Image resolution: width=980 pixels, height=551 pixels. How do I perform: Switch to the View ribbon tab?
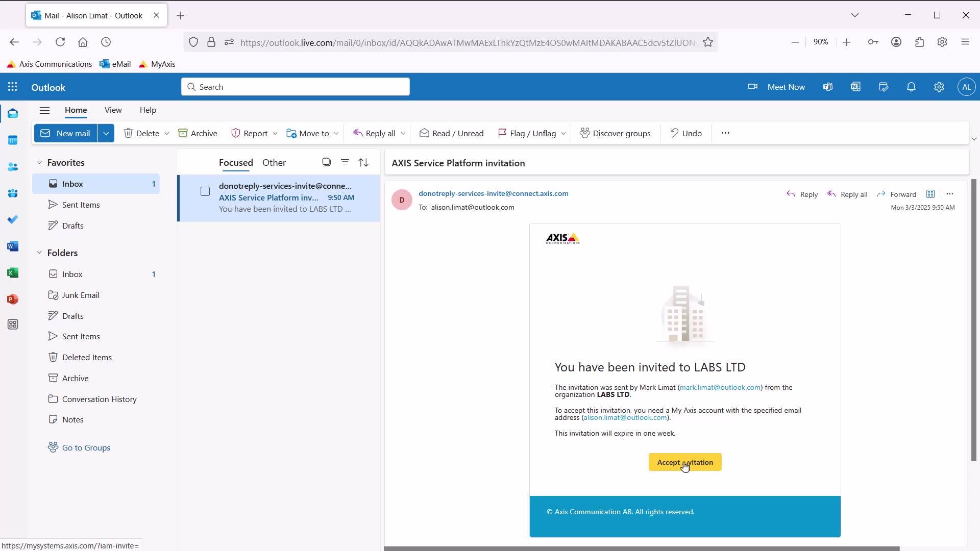click(x=113, y=110)
